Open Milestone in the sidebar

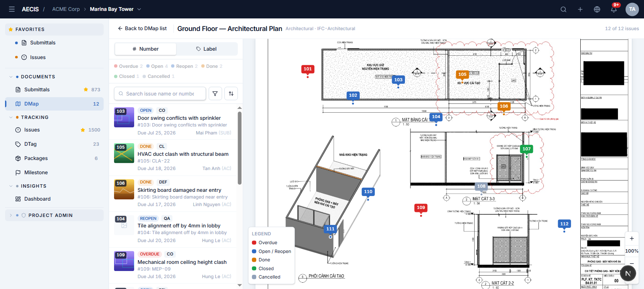tap(54, 173)
